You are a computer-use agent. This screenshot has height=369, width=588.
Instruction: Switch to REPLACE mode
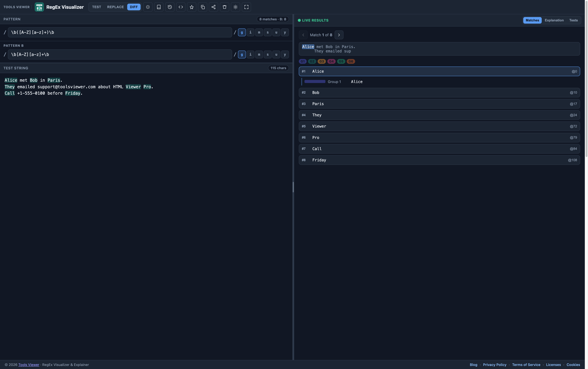point(115,7)
